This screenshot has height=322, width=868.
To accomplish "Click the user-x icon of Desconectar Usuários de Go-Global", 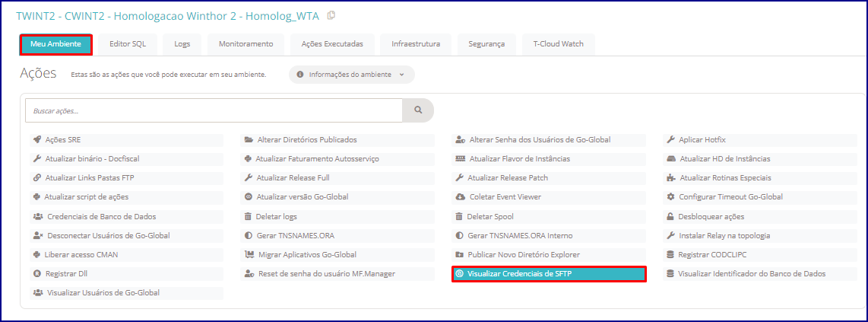I will tap(38, 235).
